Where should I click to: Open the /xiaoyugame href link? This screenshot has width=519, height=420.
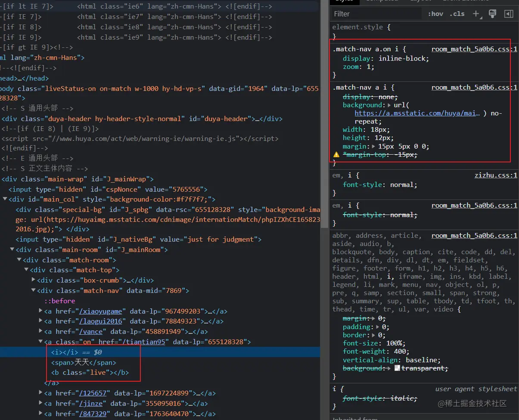(x=101, y=311)
